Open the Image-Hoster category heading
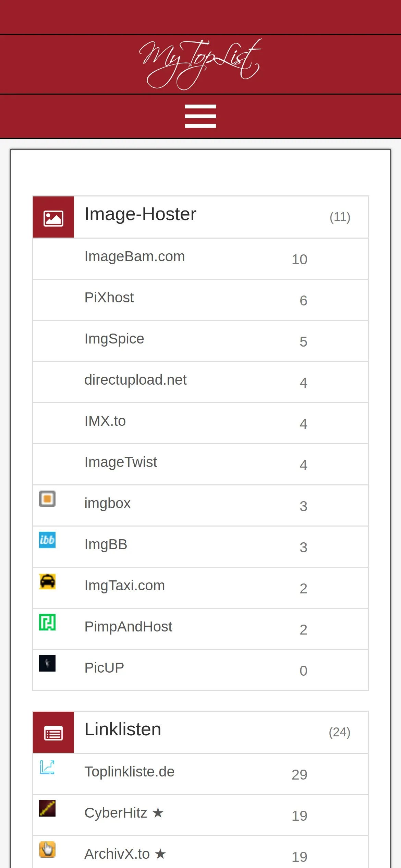The image size is (401, 868). [x=140, y=214]
